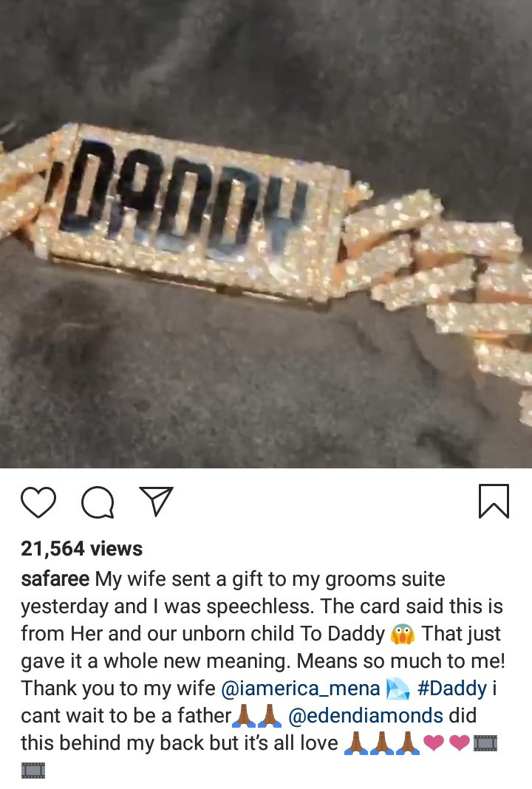Open the safaree profile username
This screenshot has width=532, height=789.
(x=55, y=579)
